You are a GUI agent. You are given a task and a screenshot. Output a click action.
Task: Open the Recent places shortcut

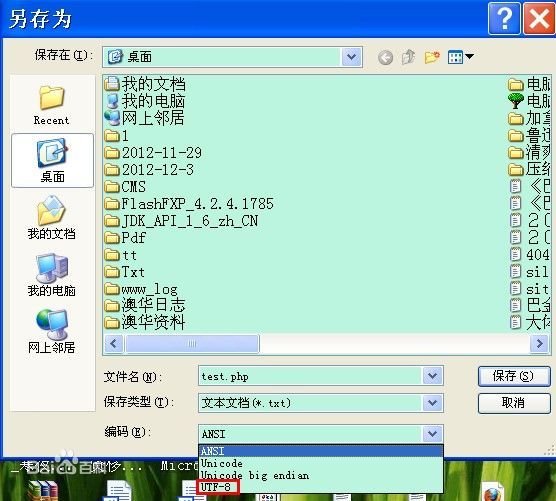(x=52, y=105)
